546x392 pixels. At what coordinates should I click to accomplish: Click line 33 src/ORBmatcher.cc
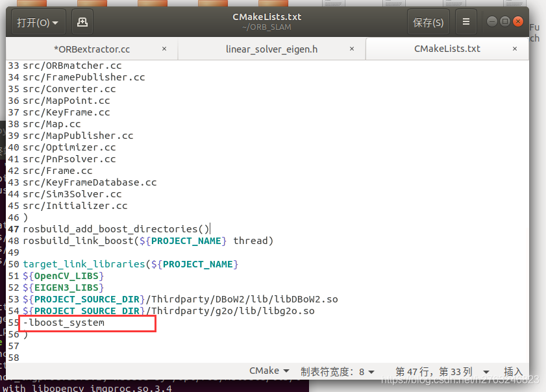[72, 66]
